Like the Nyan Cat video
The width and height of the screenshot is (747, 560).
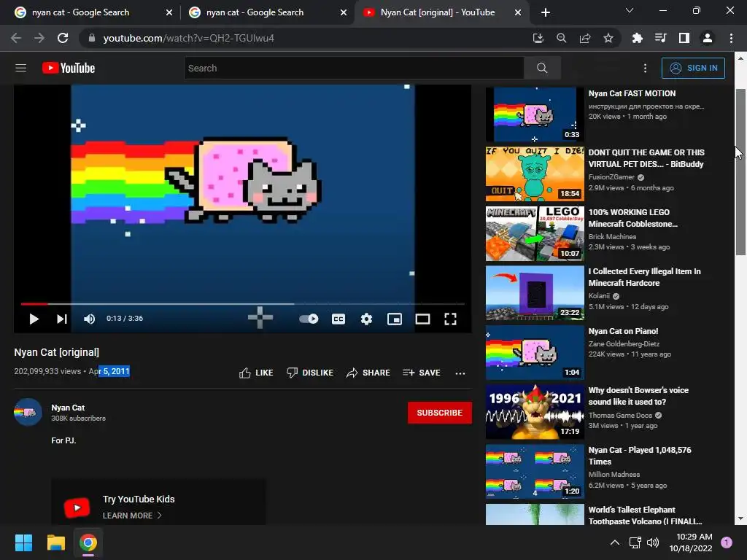pyautogui.click(x=256, y=373)
